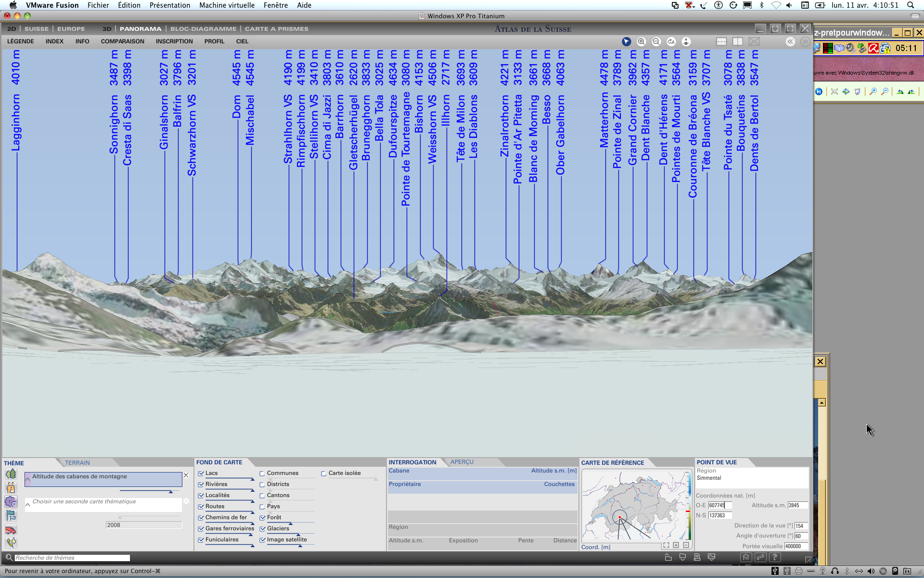Click the print icon in bottom bar

point(697,558)
